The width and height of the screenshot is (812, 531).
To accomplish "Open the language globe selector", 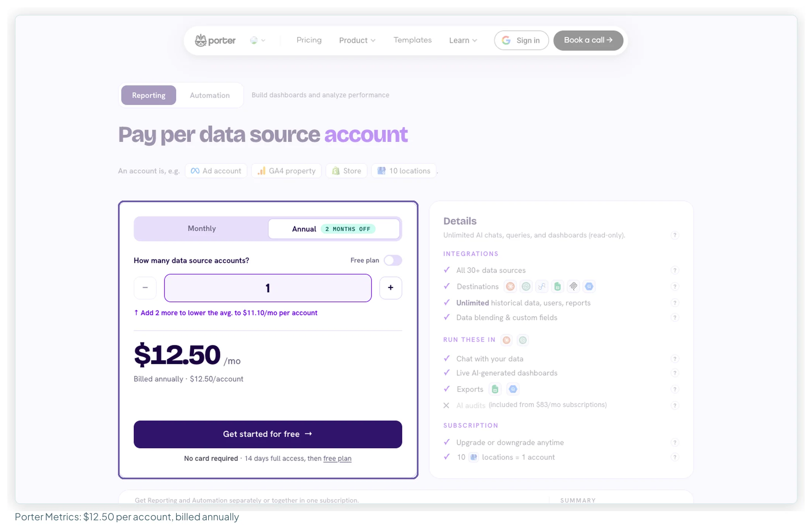I will point(258,40).
